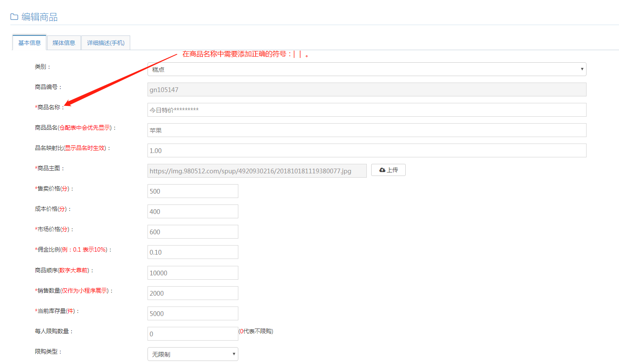Click the 商品主图 image URL field
Screen dimensions: 619x364
coord(257,171)
